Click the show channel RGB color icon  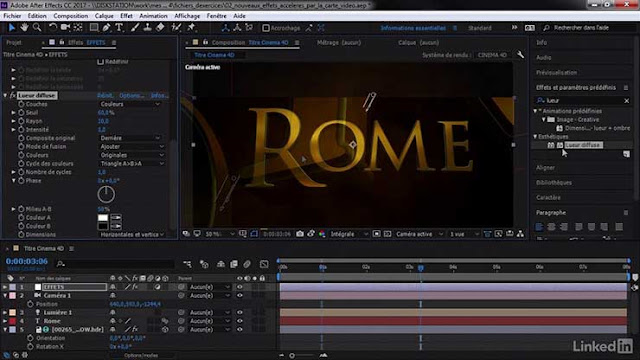click(x=322, y=234)
